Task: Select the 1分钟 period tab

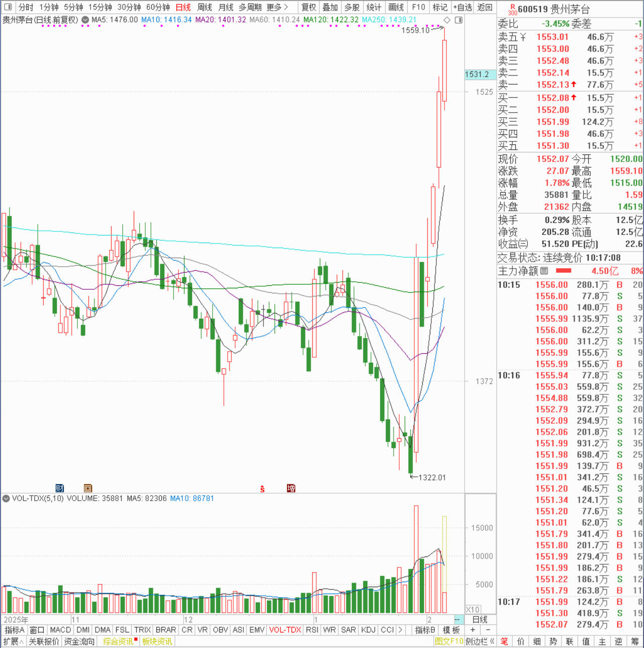Action: coord(49,7)
